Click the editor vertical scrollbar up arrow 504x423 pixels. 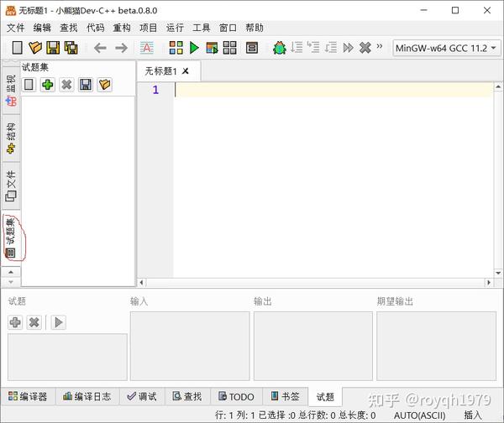point(498,86)
